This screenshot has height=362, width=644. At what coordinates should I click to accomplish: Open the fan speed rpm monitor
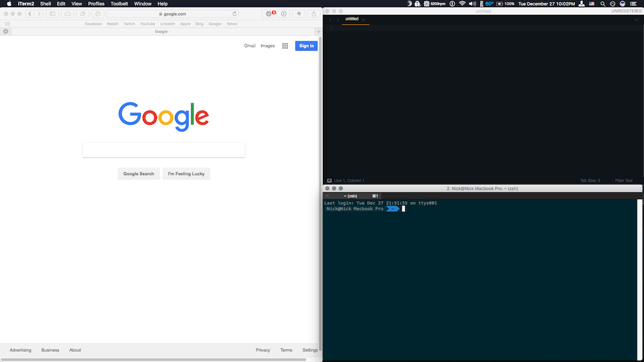435,4
